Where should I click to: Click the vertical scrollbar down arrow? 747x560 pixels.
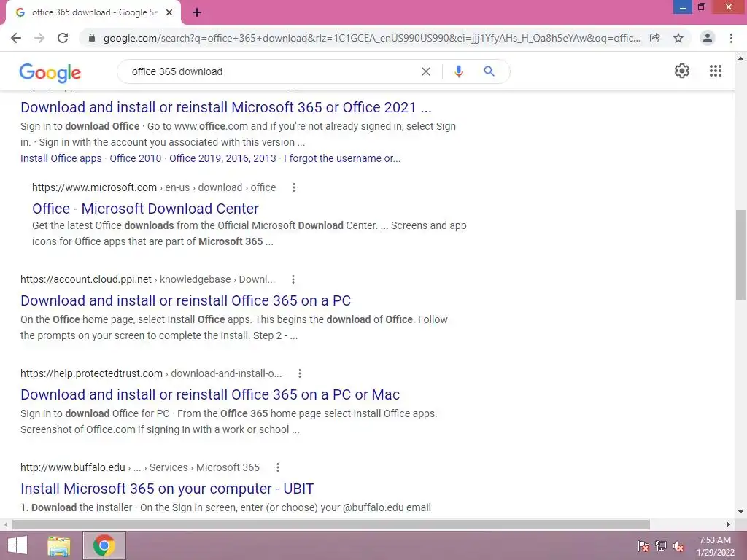click(740, 512)
